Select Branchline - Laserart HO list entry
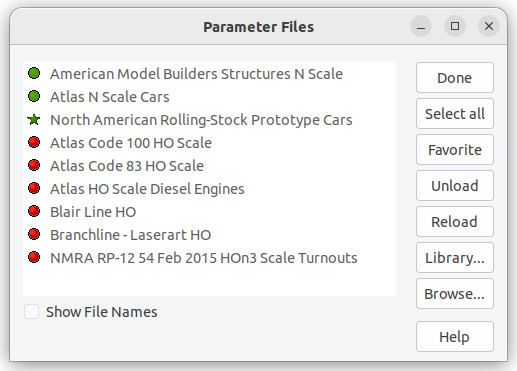This screenshot has height=371, width=517. 209,235
